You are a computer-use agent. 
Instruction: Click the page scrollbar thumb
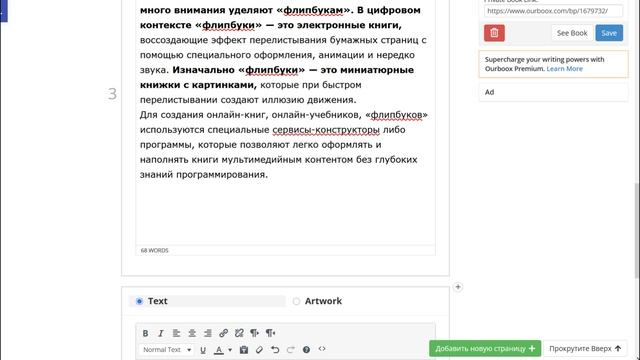pyautogui.click(x=637, y=231)
